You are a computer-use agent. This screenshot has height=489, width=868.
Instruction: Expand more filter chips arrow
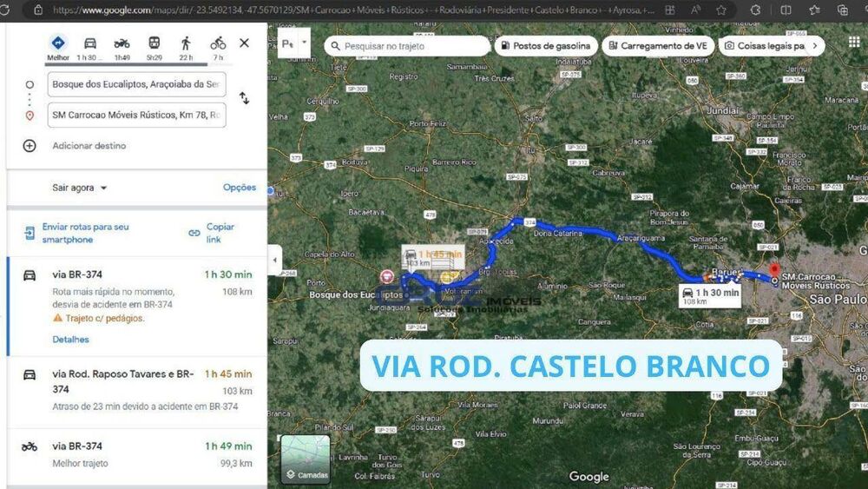click(x=815, y=46)
